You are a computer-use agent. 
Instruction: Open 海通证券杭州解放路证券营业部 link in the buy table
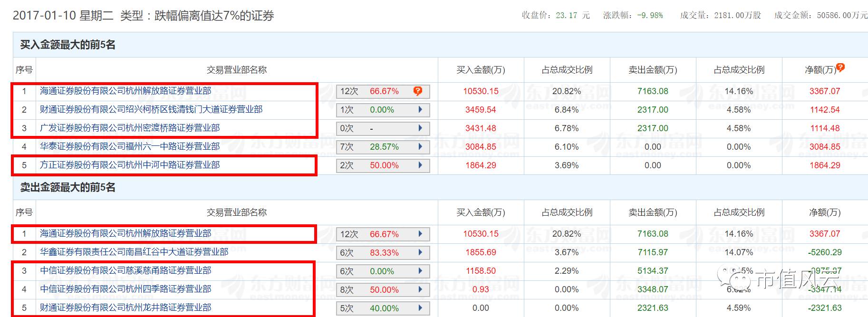(125, 91)
